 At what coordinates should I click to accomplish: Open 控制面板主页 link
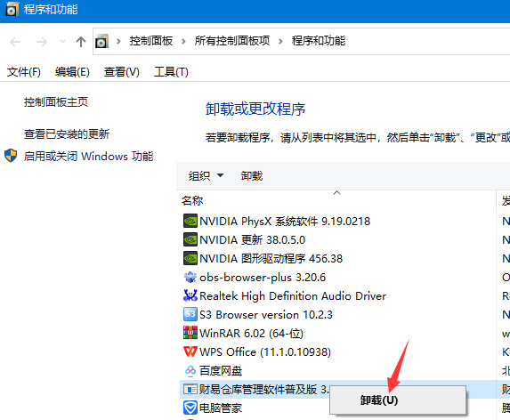pos(56,102)
